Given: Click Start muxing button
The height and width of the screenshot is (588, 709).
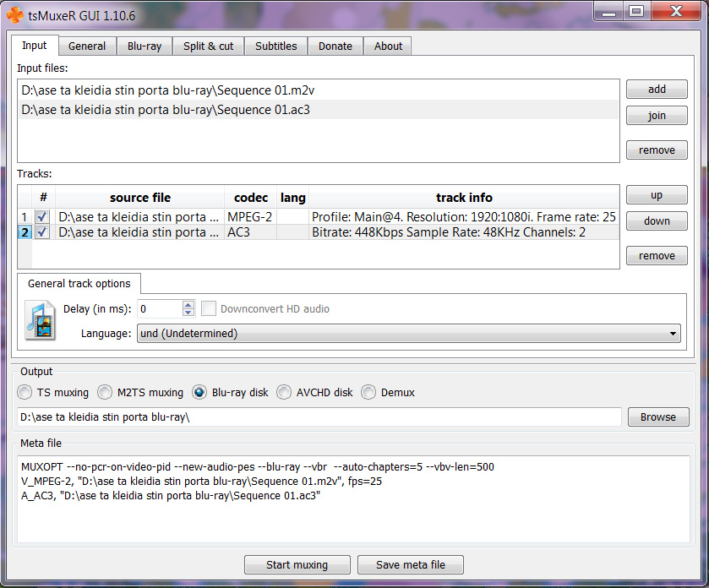Looking at the screenshot, I should click(297, 565).
